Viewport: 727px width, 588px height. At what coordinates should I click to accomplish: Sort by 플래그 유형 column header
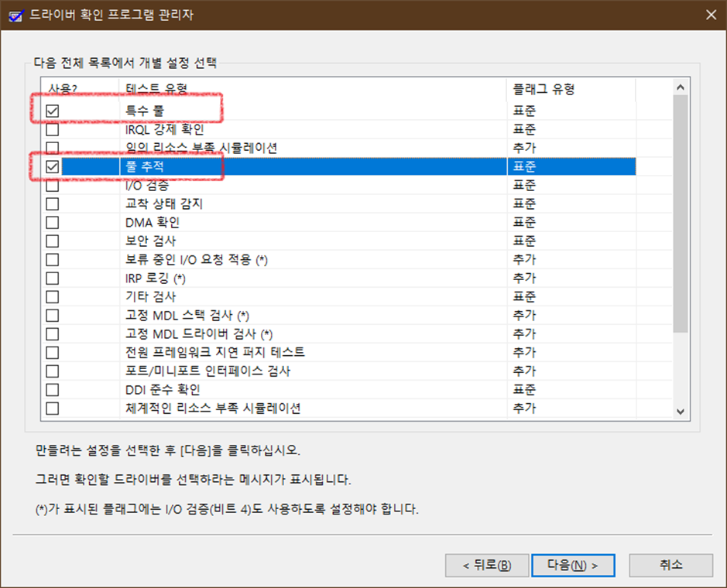tap(571, 88)
